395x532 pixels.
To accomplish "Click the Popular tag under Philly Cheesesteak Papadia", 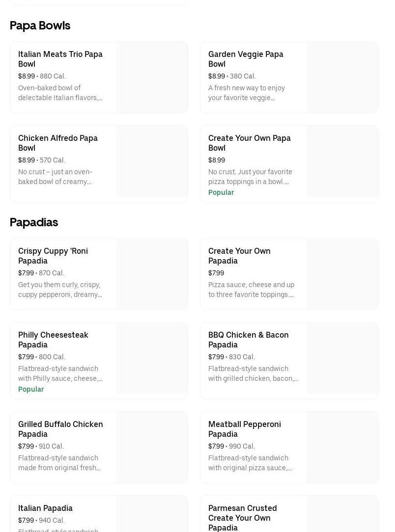I will (x=31, y=389).
